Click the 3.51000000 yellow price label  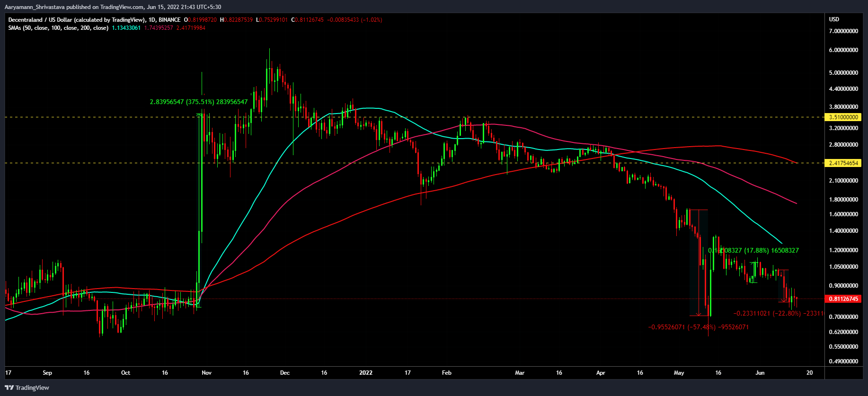[x=843, y=117]
